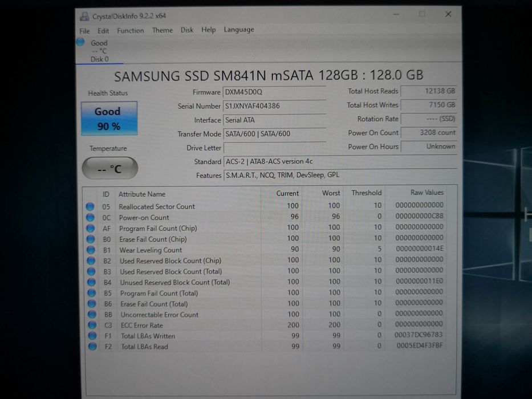The height and width of the screenshot is (399, 532).
Task: Click status icon for Program Fail Count (Total)
Action: pos(92,293)
